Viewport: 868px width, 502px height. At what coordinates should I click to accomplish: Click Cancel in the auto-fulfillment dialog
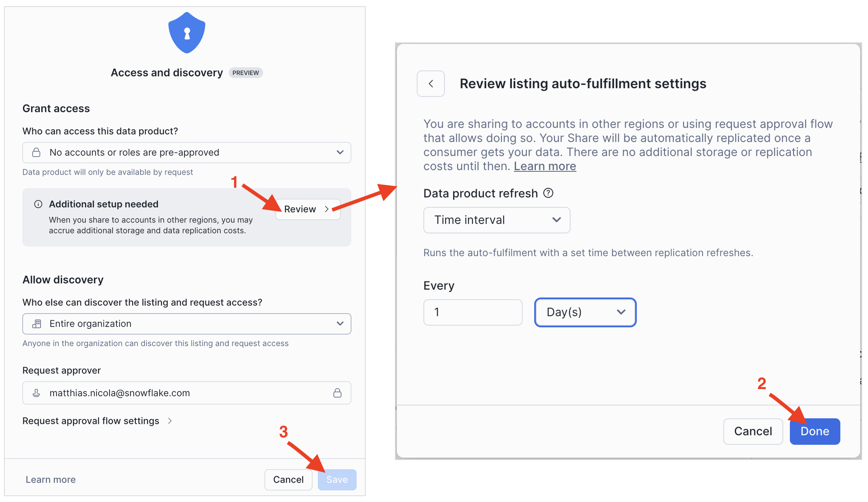click(x=753, y=431)
